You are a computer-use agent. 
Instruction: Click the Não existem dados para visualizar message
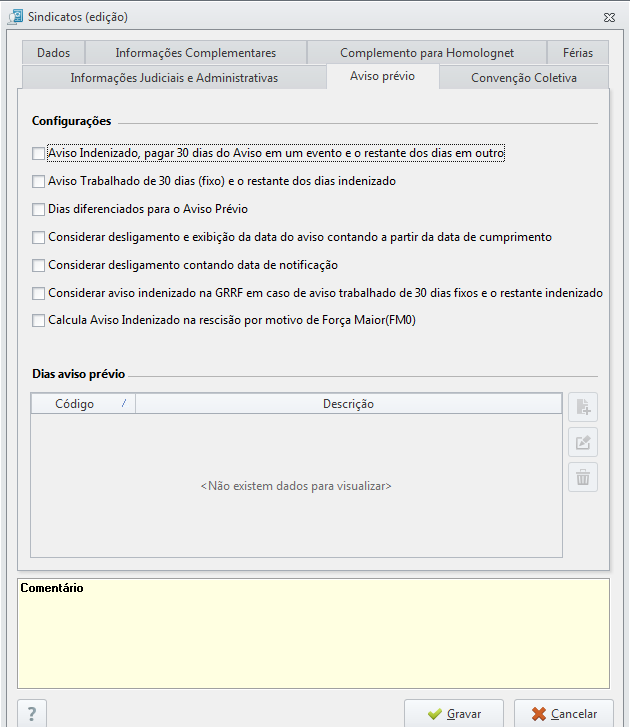[296, 486]
